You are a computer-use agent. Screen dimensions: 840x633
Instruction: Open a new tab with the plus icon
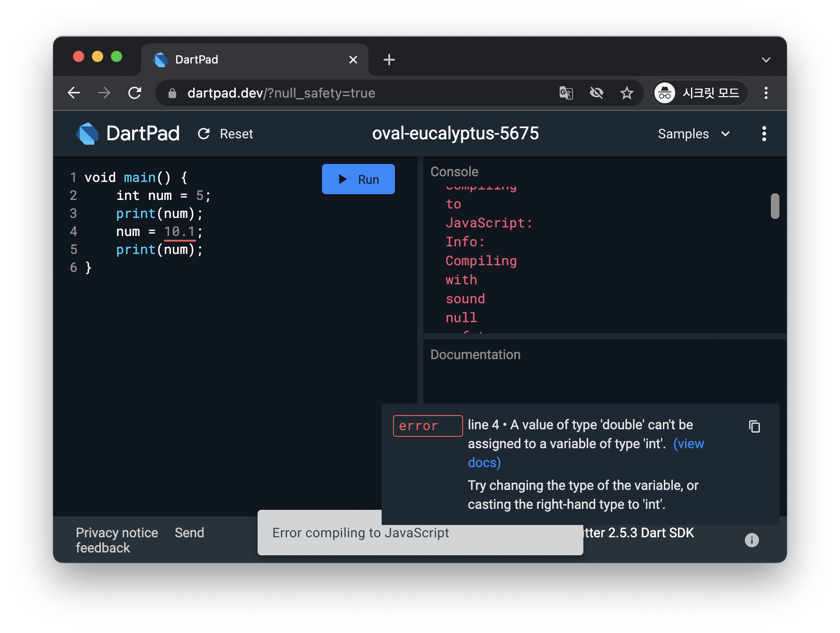(x=389, y=60)
